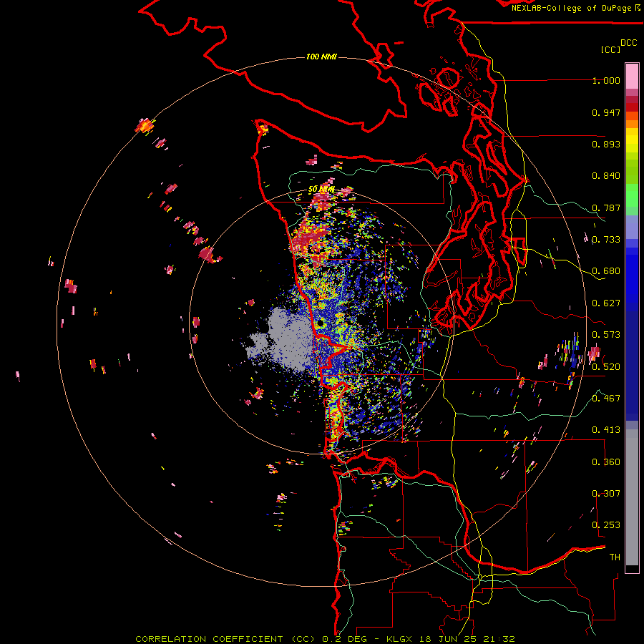Click the NEXLAB-College of DuPage label

point(572,8)
